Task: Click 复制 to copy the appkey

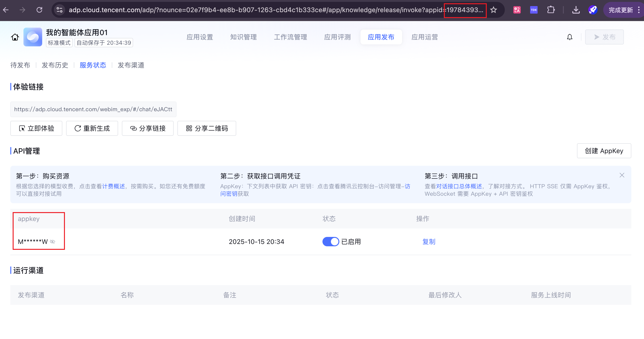Action: (x=428, y=242)
